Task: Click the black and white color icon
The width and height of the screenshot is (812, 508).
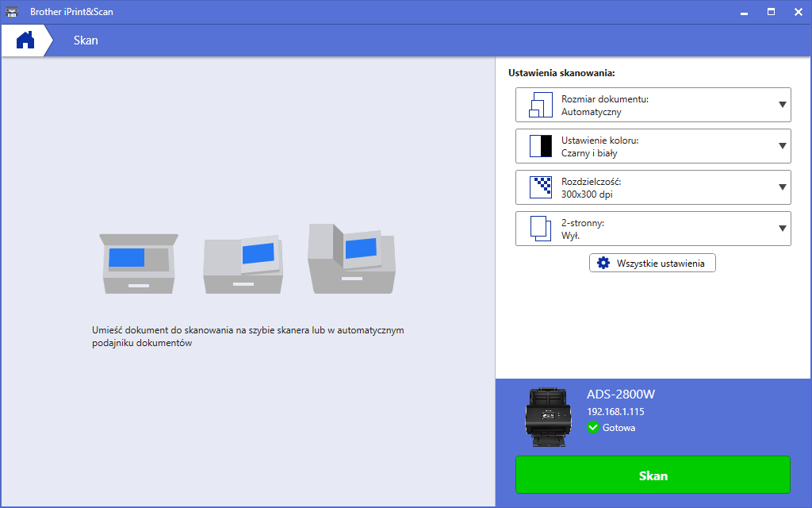Action: pos(540,146)
